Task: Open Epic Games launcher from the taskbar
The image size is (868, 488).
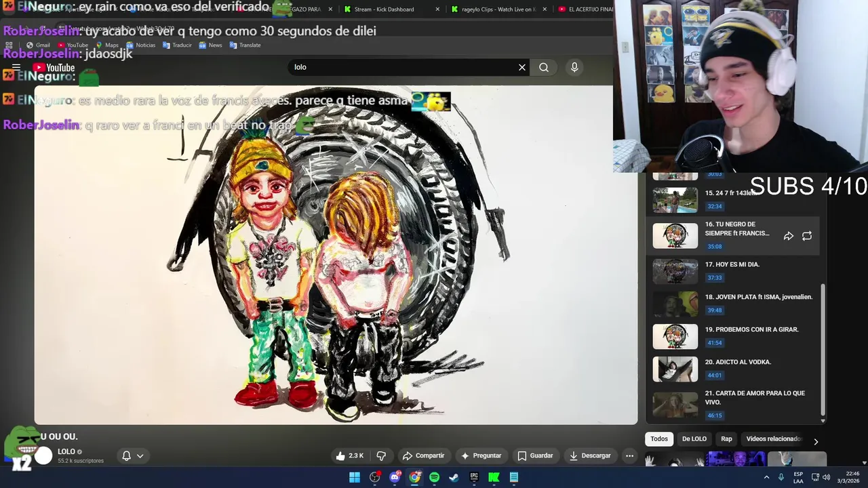Action: tap(474, 477)
